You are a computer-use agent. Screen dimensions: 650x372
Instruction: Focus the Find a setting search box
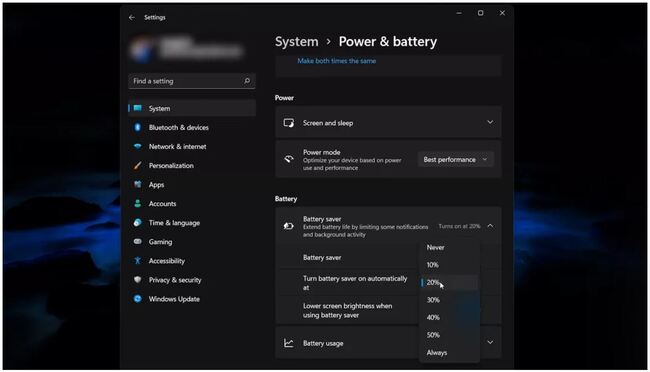click(192, 81)
